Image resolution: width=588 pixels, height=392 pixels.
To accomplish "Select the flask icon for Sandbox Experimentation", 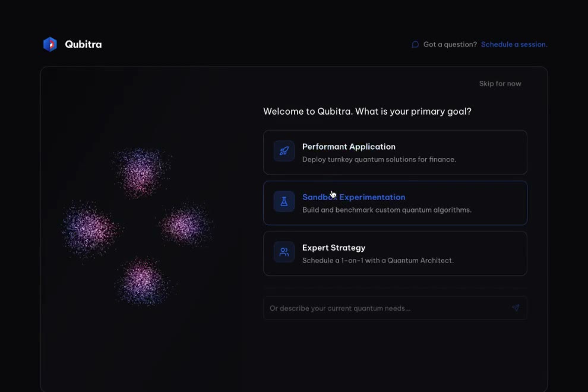I will (284, 201).
